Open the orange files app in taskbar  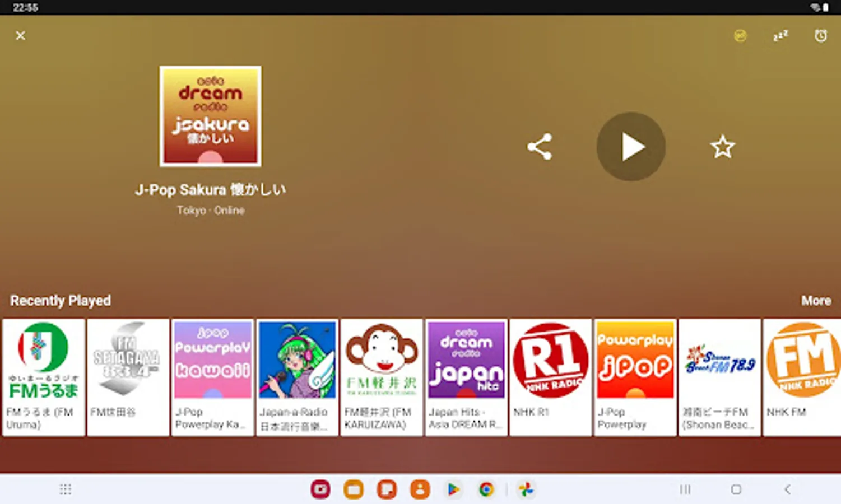(354, 489)
